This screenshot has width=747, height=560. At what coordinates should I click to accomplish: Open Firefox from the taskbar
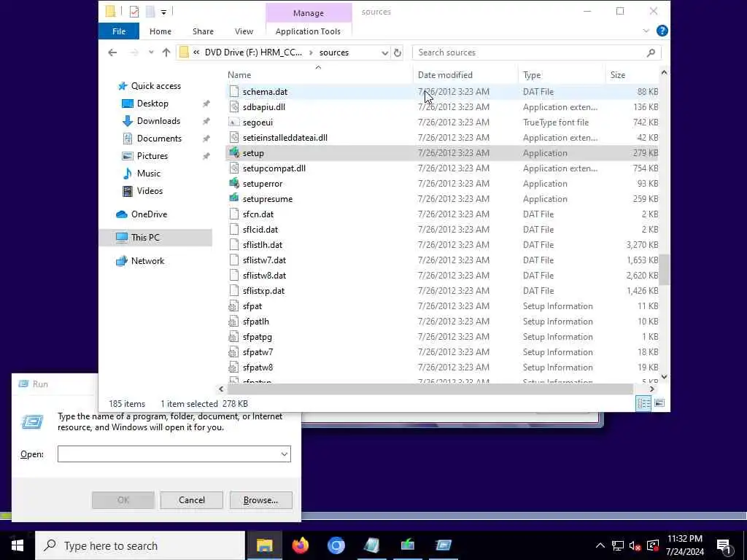(300, 545)
